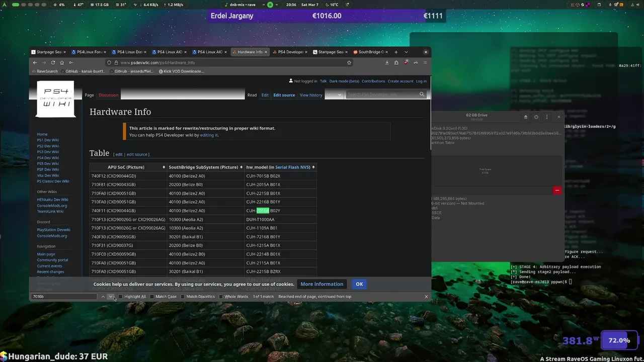Viewport: 644px width, 362px height.
Task: Click OK on the cookies notice
Action: tap(359, 284)
